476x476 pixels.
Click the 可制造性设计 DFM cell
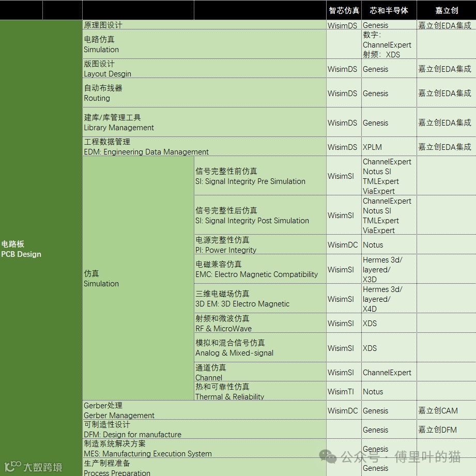coord(204,429)
